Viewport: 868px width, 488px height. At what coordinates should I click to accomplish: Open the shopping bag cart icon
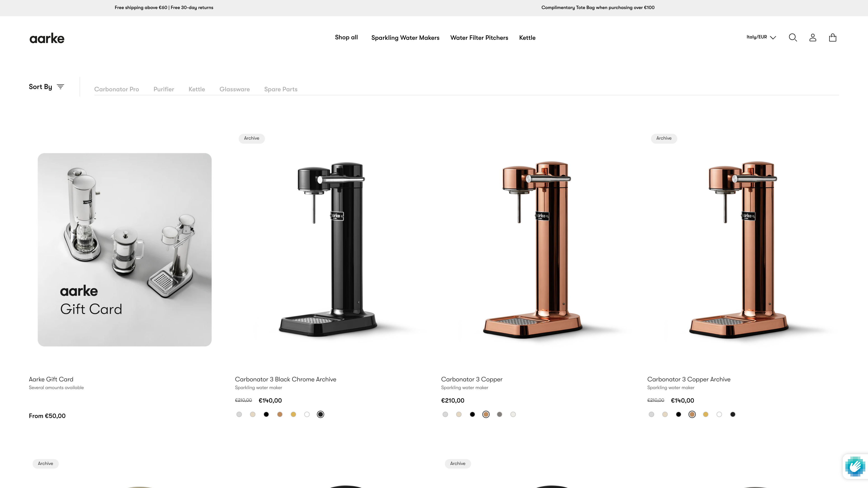pos(833,37)
